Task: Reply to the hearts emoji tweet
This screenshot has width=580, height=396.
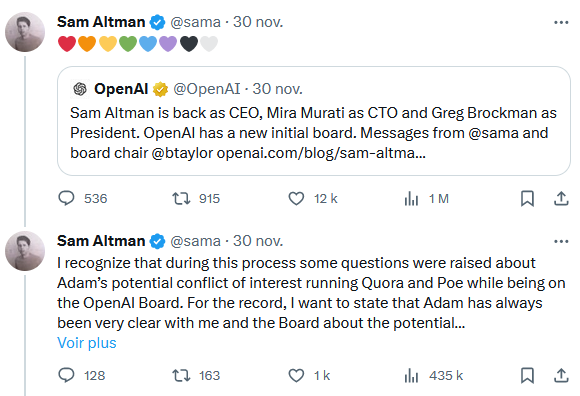Action: click(67, 199)
